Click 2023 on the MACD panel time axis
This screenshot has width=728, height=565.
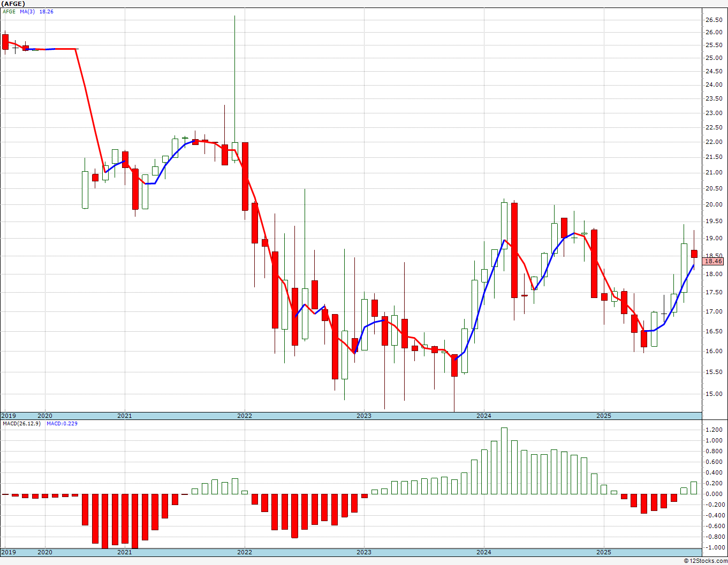364,552
